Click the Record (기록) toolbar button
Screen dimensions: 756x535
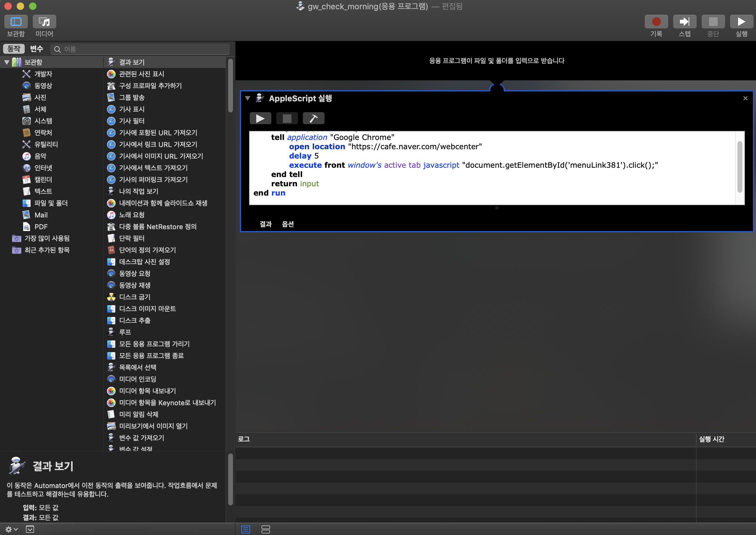656,22
